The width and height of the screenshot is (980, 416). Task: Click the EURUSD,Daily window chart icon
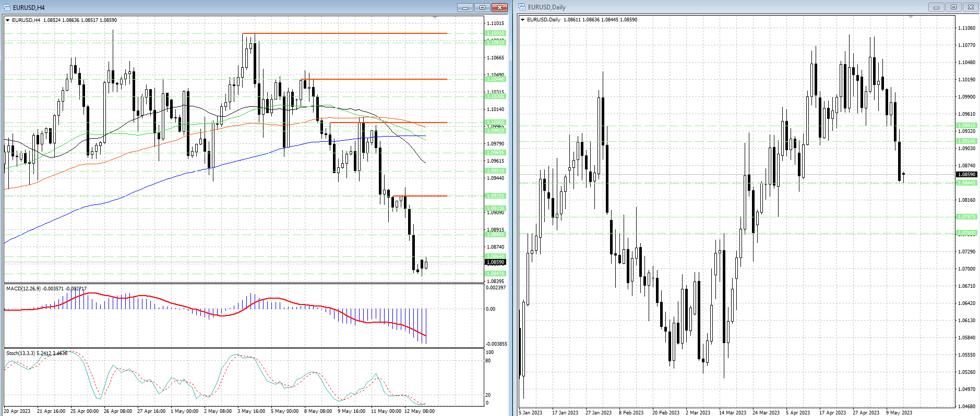point(522,7)
